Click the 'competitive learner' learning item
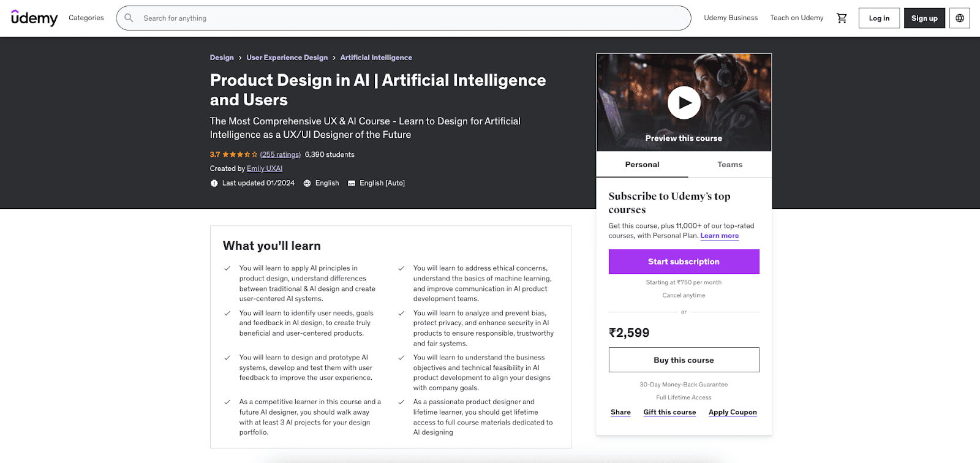The width and height of the screenshot is (980, 463). [x=310, y=417]
